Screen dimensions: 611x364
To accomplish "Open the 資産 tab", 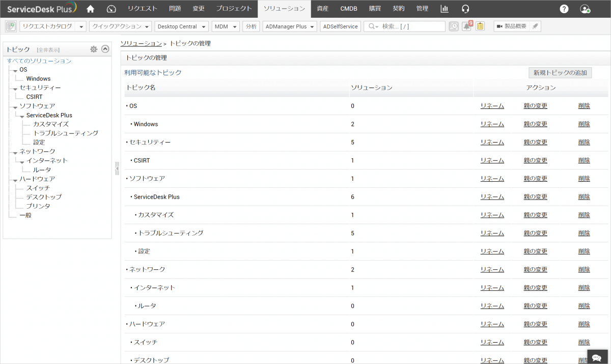I will pyautogui.click(x=322, y=9).
